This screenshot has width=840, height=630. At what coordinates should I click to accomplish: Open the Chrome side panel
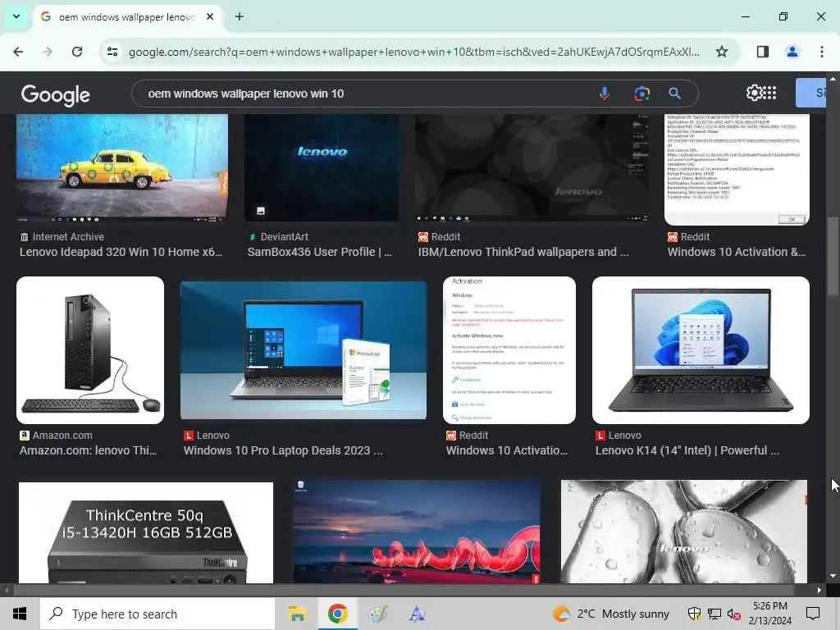click(x=762, y=52)
